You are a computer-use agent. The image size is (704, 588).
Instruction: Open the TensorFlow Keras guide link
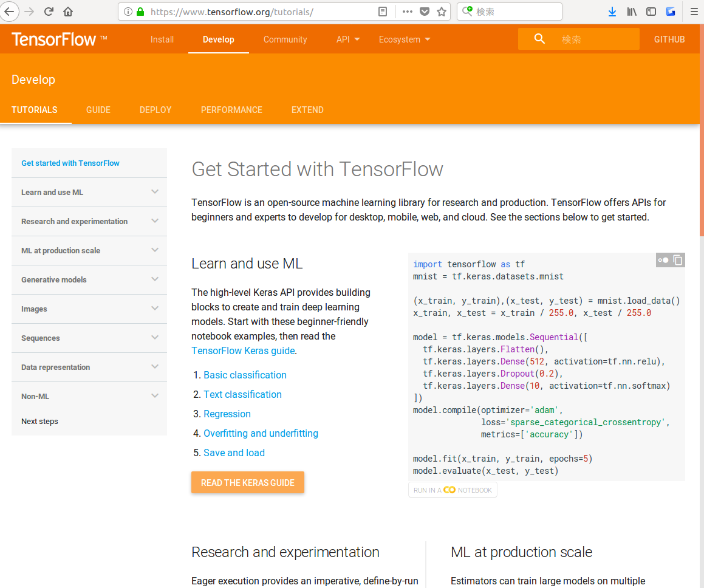pyautogui.click(x=243, y=350)
